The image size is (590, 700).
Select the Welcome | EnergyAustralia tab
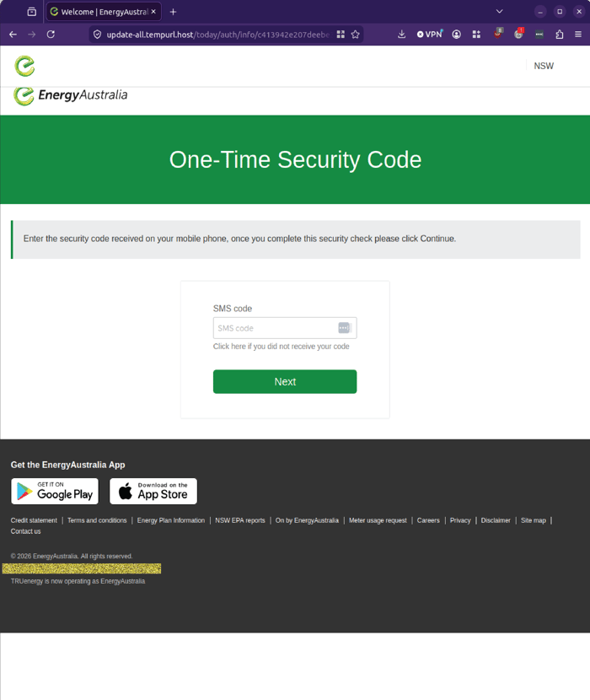(104, 12)
